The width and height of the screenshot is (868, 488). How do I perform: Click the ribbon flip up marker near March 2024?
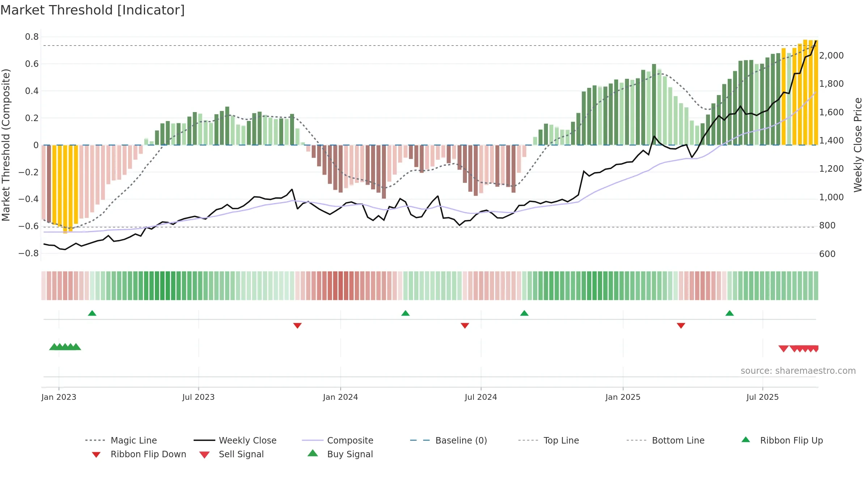click(405, 313)
